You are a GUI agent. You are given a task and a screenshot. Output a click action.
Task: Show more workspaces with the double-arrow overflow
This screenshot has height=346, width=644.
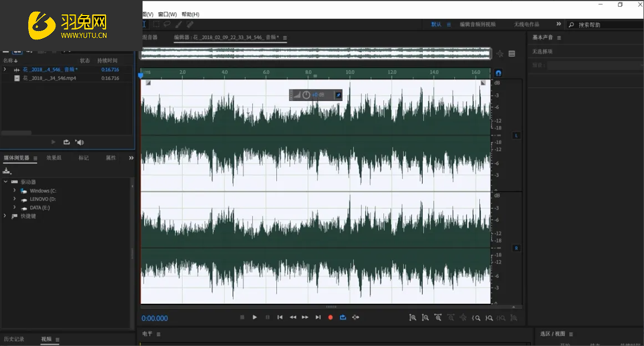[x=559, y=24]
